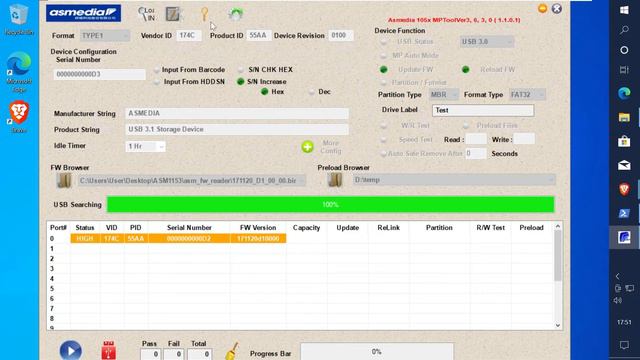
Task: Click the FW Version column header
Action: click(258, 228)
